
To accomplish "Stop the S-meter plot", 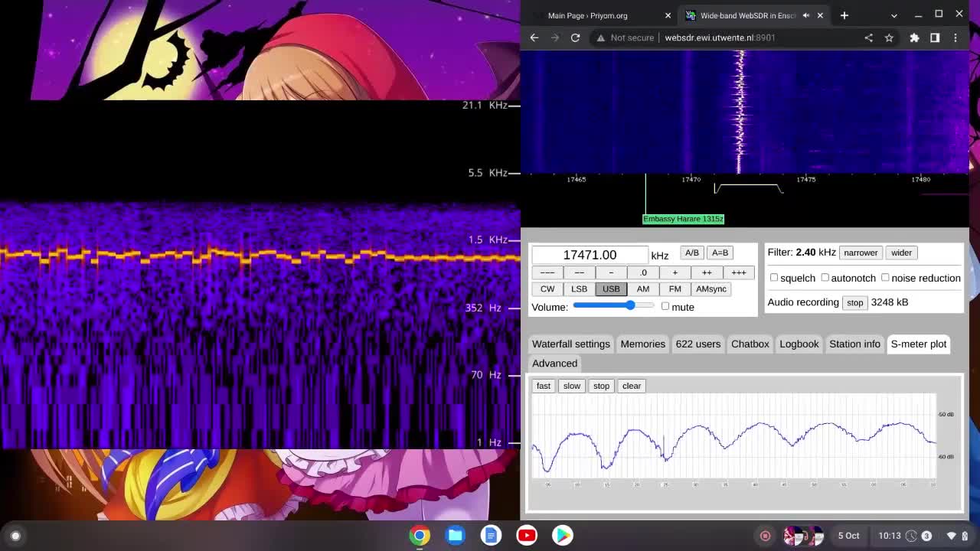I will [x=601, y=386].
